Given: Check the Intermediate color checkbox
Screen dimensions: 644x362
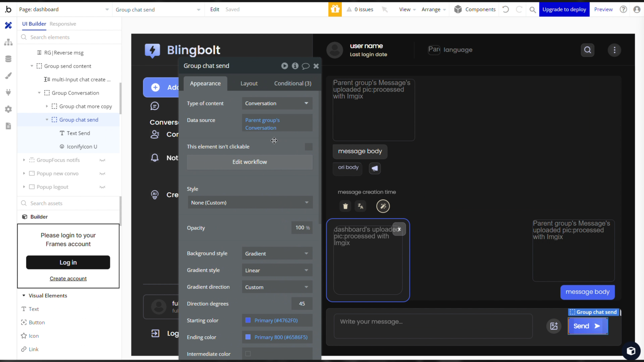Looking at the screenshot, I should click(248, 354).
